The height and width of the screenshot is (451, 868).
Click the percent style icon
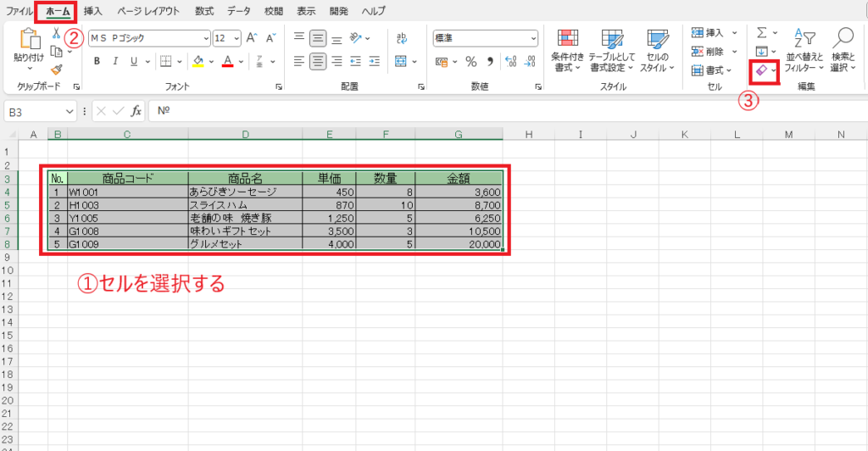pos(470,61)
